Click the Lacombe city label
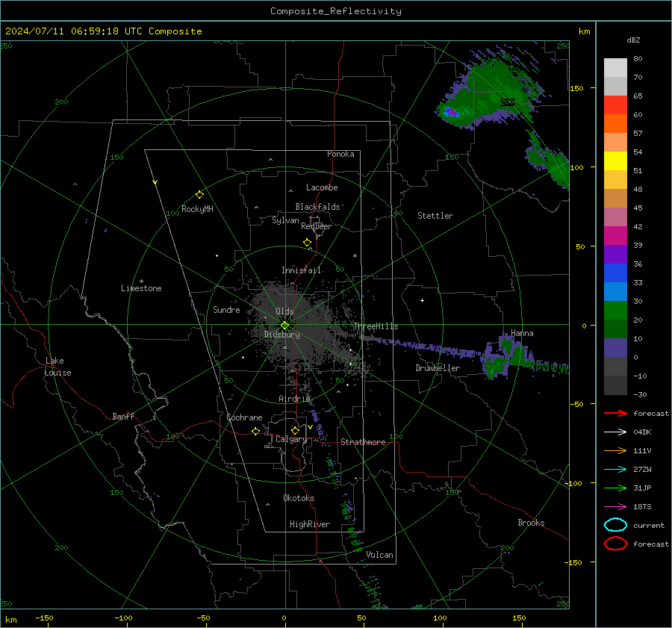The width and height of the screenshot is (672, 628). coord(322,187)
